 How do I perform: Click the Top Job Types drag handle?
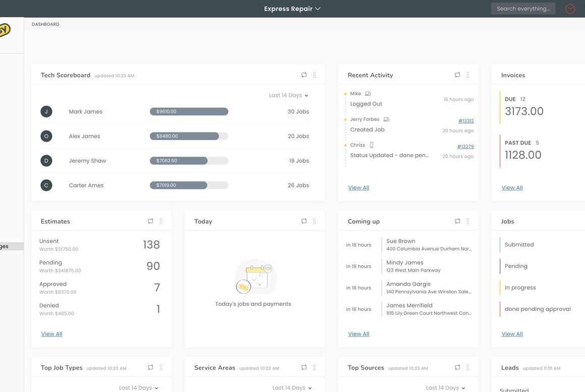161,367
